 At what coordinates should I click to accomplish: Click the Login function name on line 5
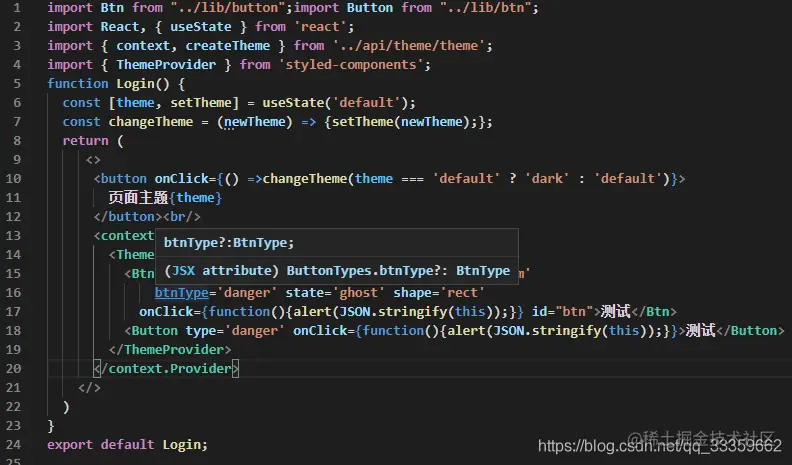point(135,84)
